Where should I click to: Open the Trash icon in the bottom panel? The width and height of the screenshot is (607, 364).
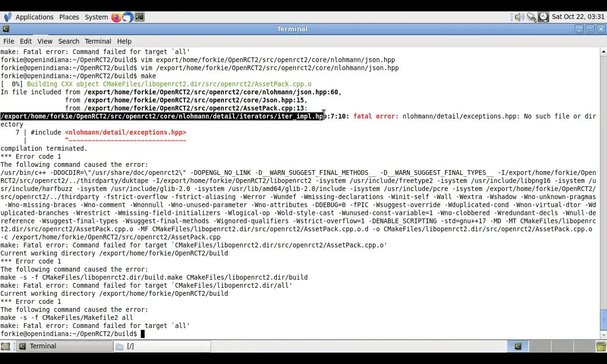[x=601, y=346]
